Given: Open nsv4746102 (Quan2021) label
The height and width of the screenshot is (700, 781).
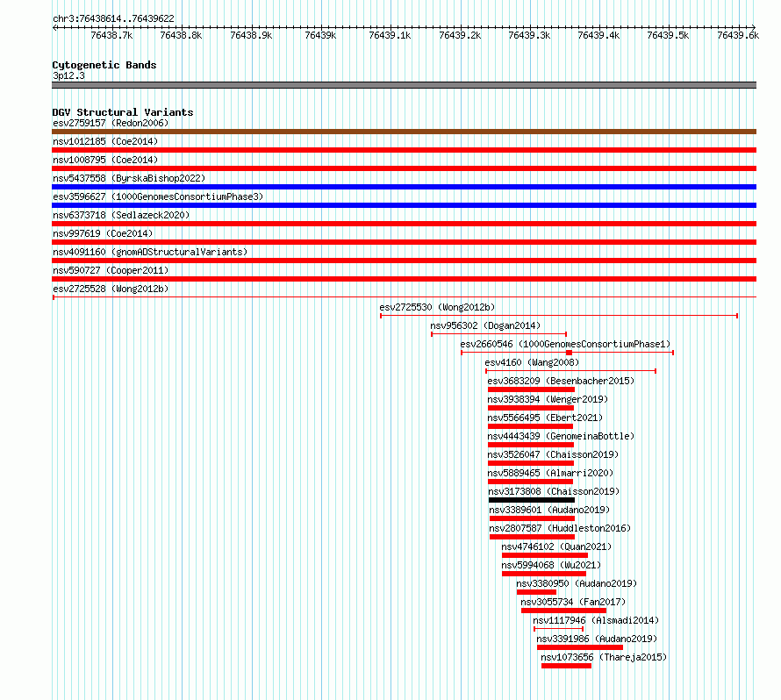Looking at the screenshot, I should tap(556, 546).
